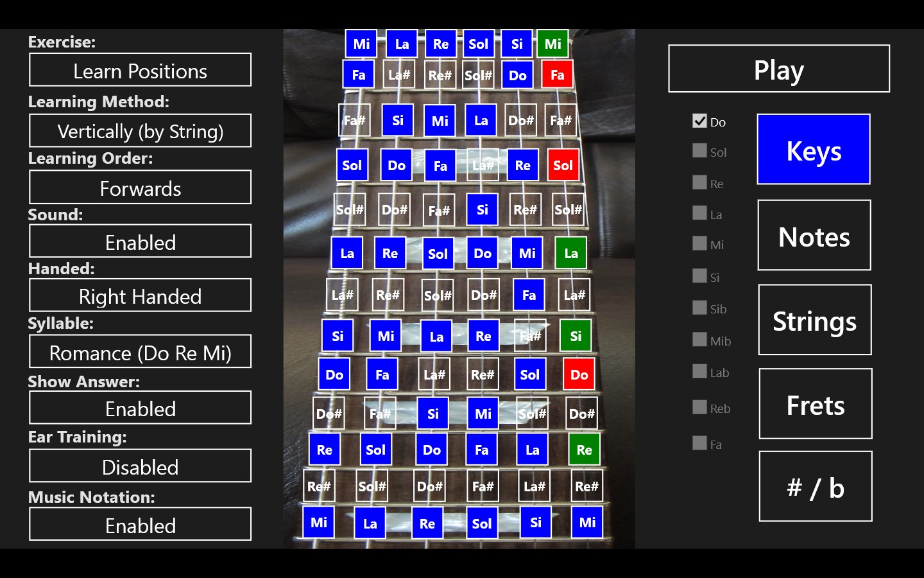This screenshot has width=924, height=578.
Task: Select the green La note tile
Action: pyautogui.click(x=570, y=254)
